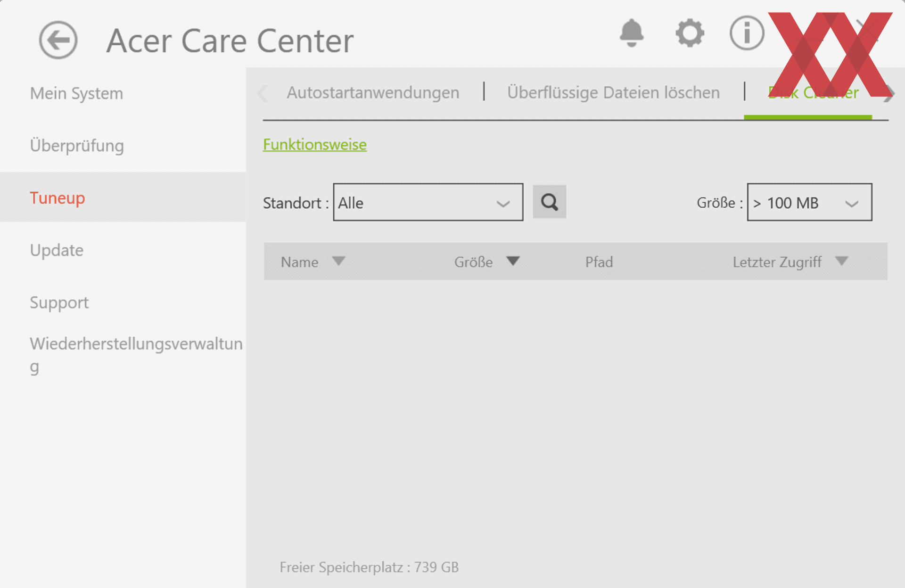Open Support section
The width and height of the screenshot is (905, 588).
(x=59, y=302)
